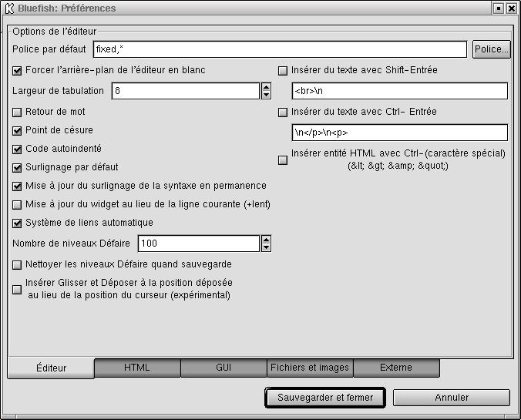Screen dimensions: 521x420
Task: Increase tab width with the up arrow
Action: click(266, 87)
